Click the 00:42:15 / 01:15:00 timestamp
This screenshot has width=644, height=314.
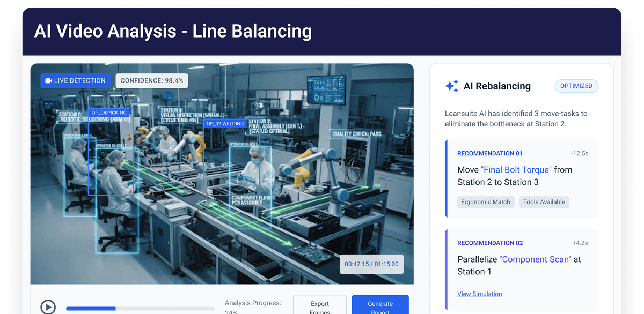click(x=371, y=264)
